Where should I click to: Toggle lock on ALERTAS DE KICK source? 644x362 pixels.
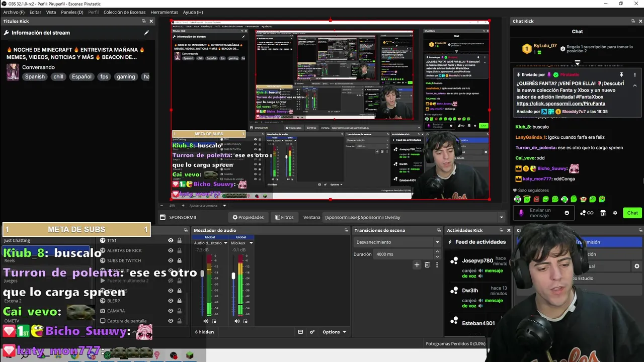click(179, 250)
